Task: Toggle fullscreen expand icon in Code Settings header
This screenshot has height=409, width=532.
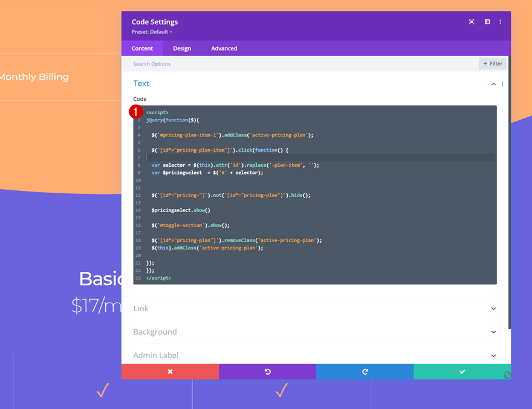Action: (472, 22)
